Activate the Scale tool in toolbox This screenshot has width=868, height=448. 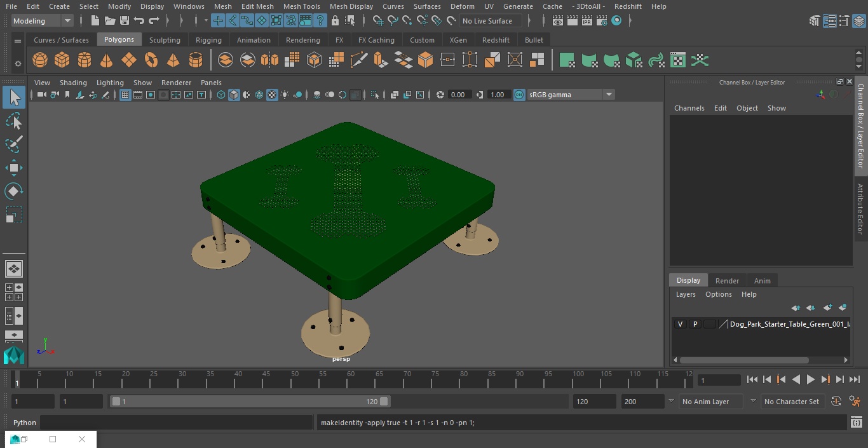14,215
